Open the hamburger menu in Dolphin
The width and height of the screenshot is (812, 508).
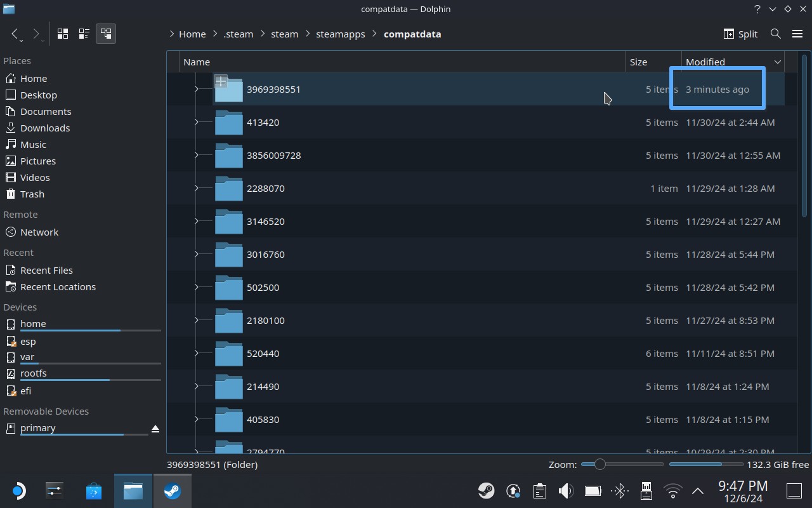click(797, 34)
